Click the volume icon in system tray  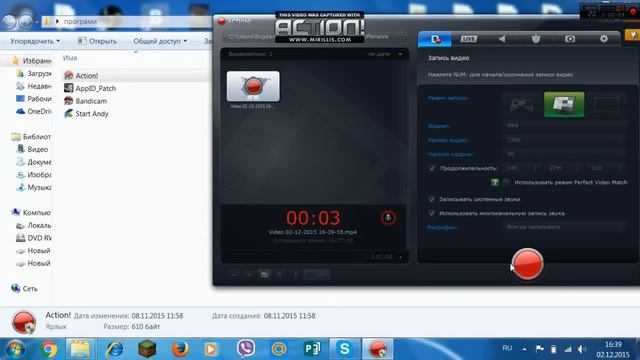582,349
